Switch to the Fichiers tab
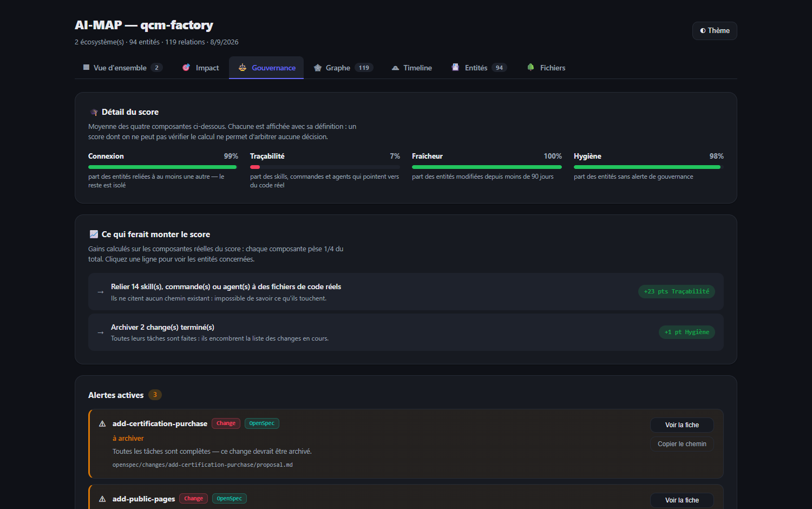 pyautogui.click(x=546, y=68)
